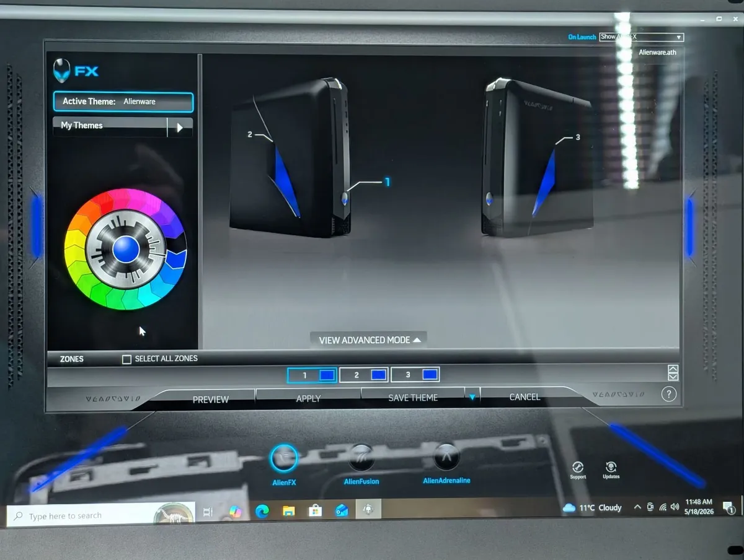Image resolution: width=744 pixels, height=560 pixels.
Task: Select zone 3 color box
Action: pos(430,374)
